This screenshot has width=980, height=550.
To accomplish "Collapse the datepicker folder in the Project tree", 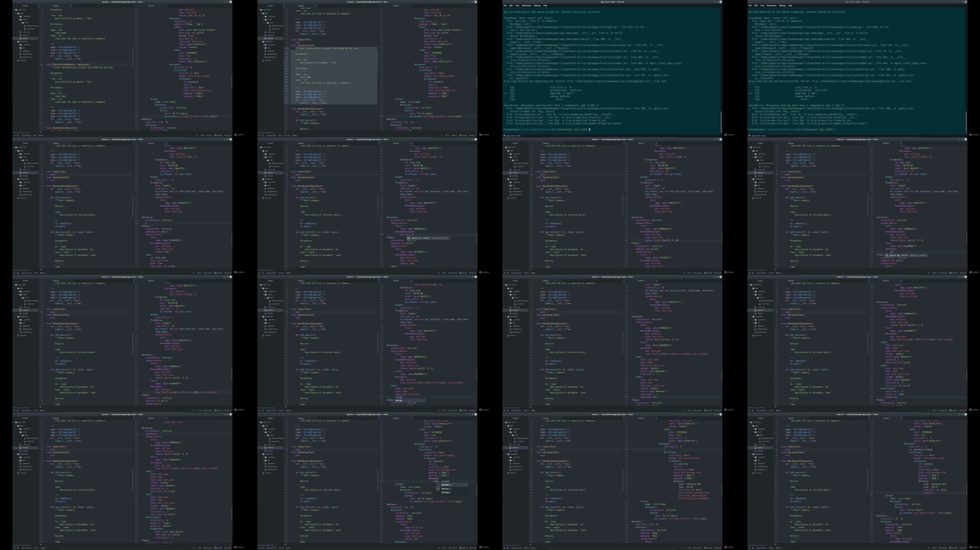I will click(16, 41).
